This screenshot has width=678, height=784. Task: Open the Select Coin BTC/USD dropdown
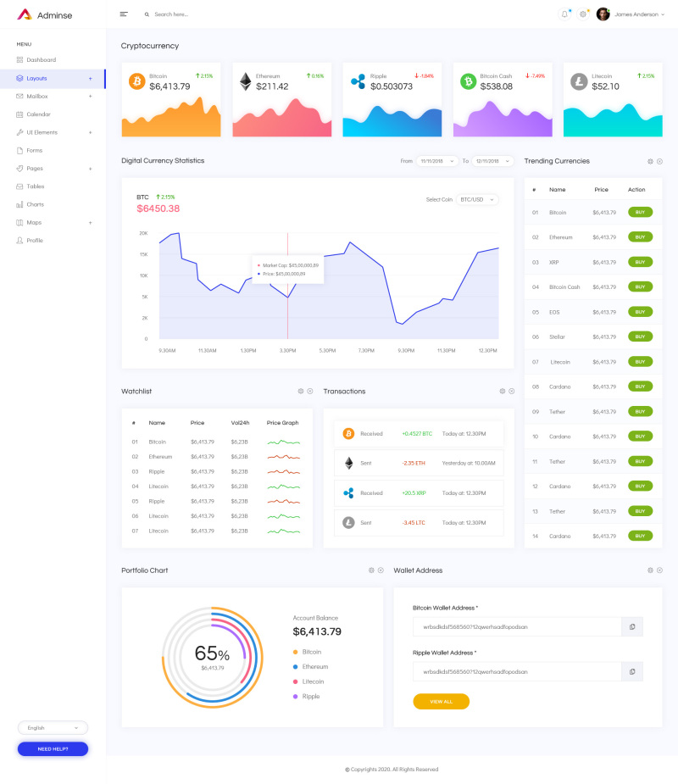[x=477, y=198]
